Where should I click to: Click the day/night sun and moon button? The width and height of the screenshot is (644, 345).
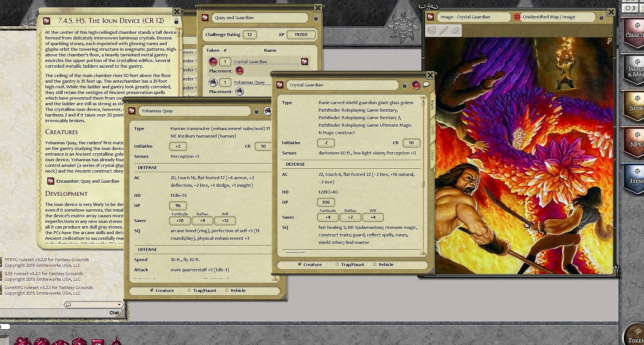click(630, 8)
